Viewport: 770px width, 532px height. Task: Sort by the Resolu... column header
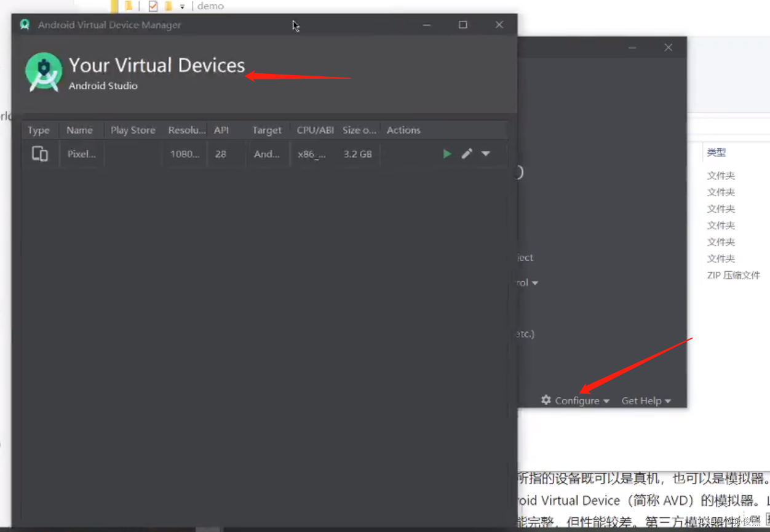[x=186, y=130]
